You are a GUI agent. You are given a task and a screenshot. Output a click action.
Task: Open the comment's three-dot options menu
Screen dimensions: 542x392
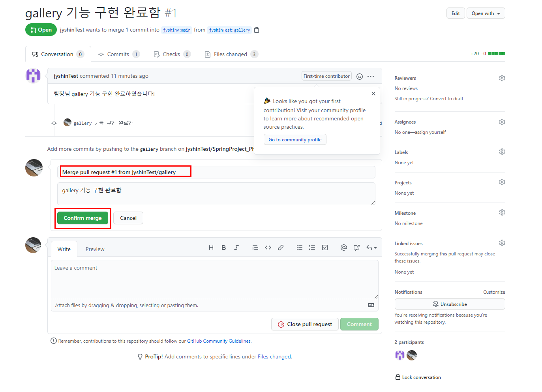371,77
